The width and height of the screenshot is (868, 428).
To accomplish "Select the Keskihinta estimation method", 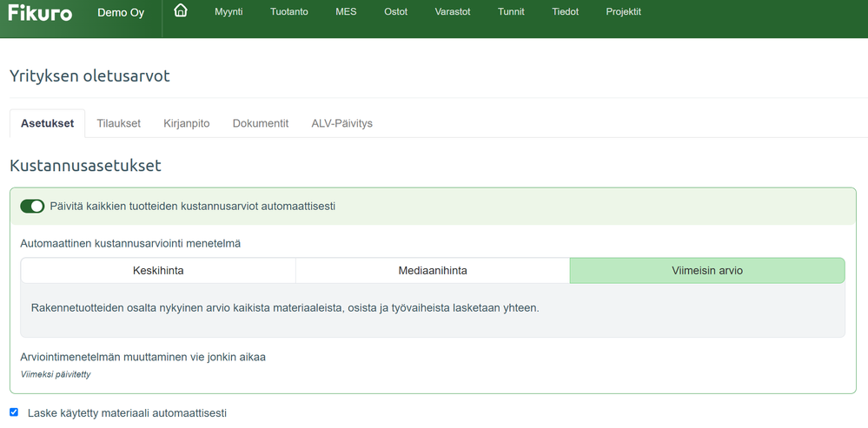I will (x=158, y=271).
